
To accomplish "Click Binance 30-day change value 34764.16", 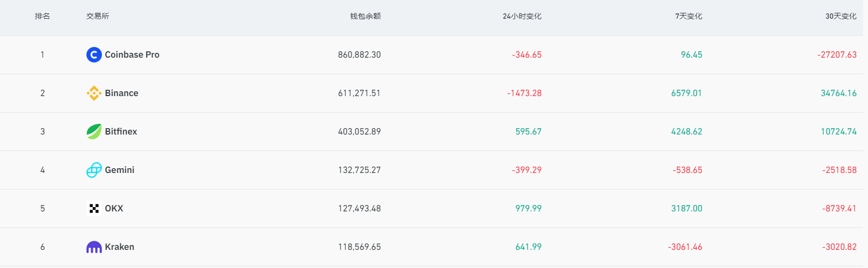I will coord(838,93).
